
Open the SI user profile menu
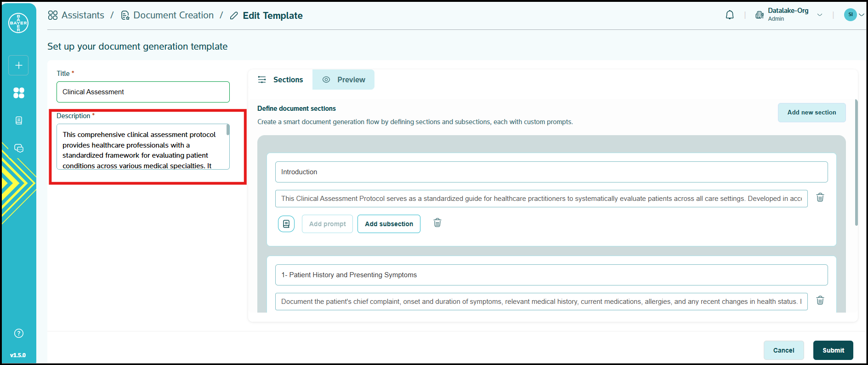tap(853, 15)
